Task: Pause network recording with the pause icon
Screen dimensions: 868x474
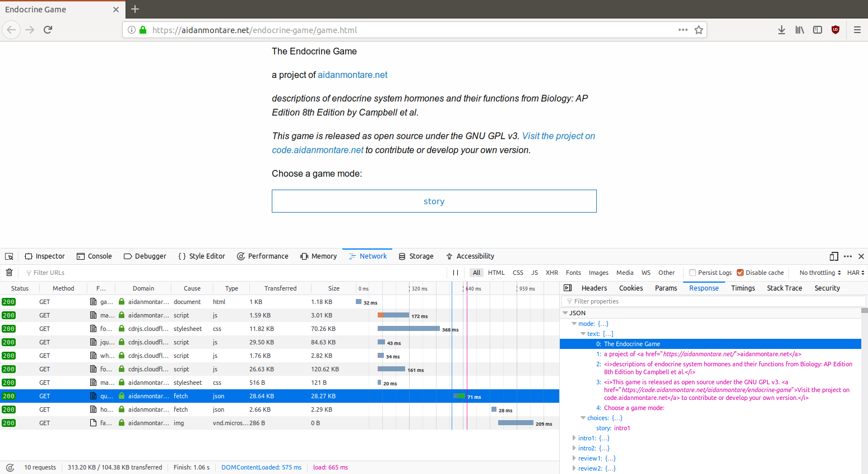Action: (x=456, y=273)
